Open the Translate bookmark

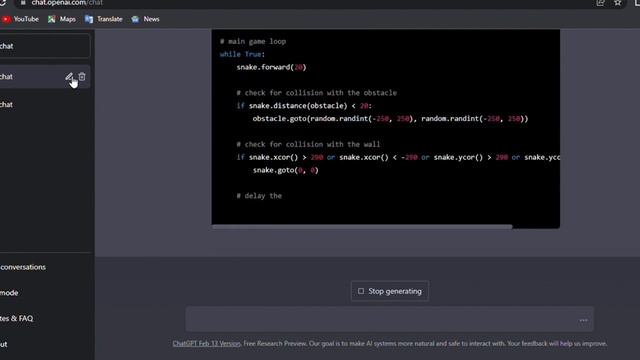(x=104, y=19)
